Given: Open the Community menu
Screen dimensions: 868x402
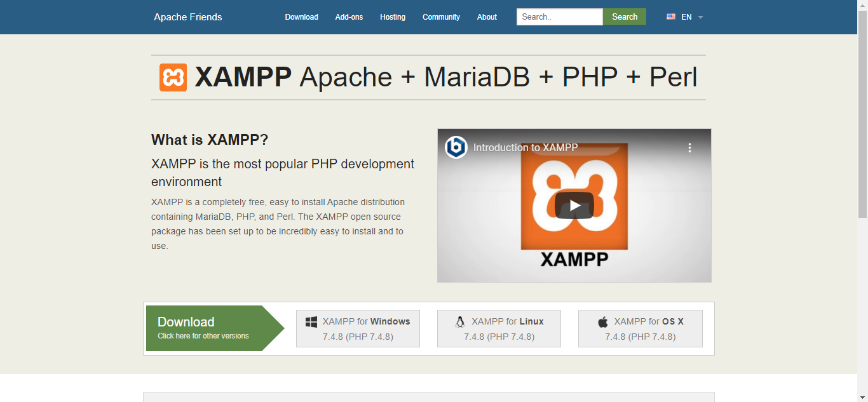Looking at the screenshot, I should (x=441, y=17).
